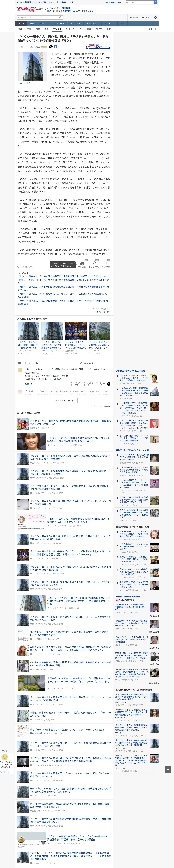Screen dimensions: 174x868
Task: Click the なるほど icon on first comment
Action: click(x=85, y=384)
